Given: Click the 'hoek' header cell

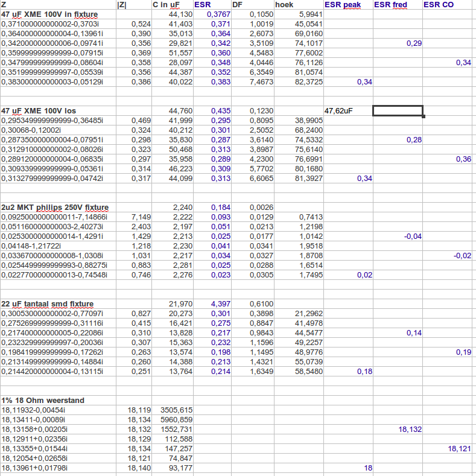Looking at the screenshot, I should click(298, 5).
